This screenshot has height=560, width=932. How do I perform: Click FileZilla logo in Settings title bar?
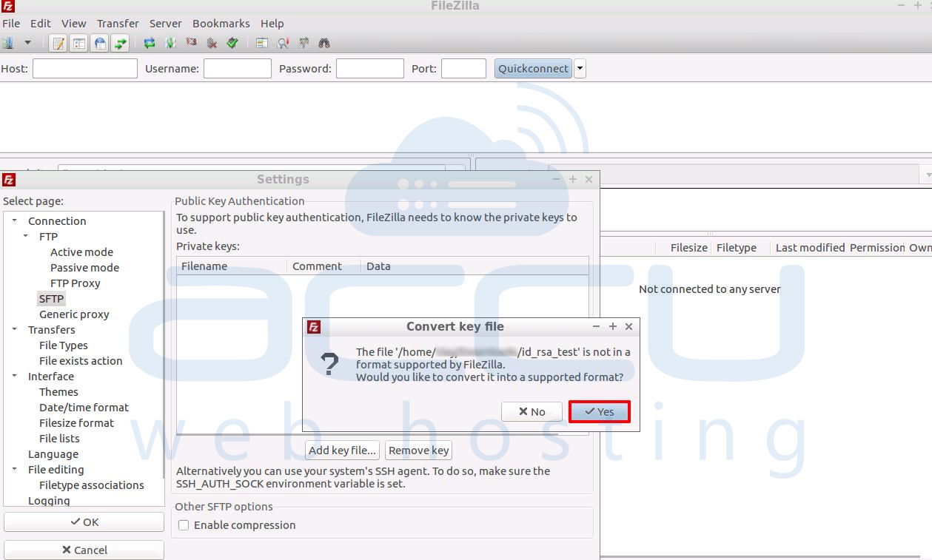pos(9,179)
